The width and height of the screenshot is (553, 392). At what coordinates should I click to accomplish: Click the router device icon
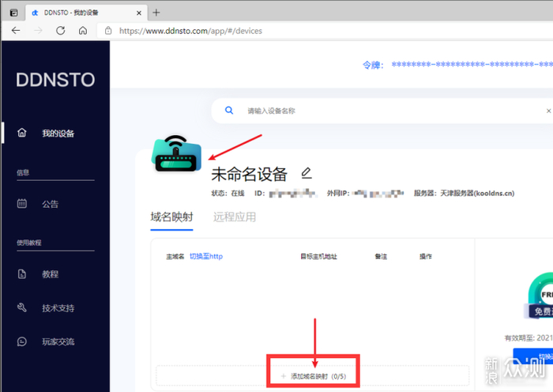click(176, 153)
